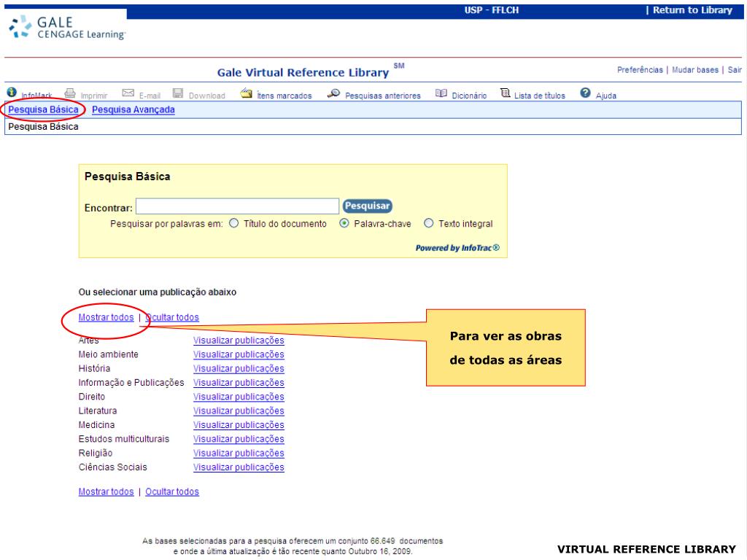The image size is (747, 560).
Task: Click Return to Library link
Action: coord(692,10)
